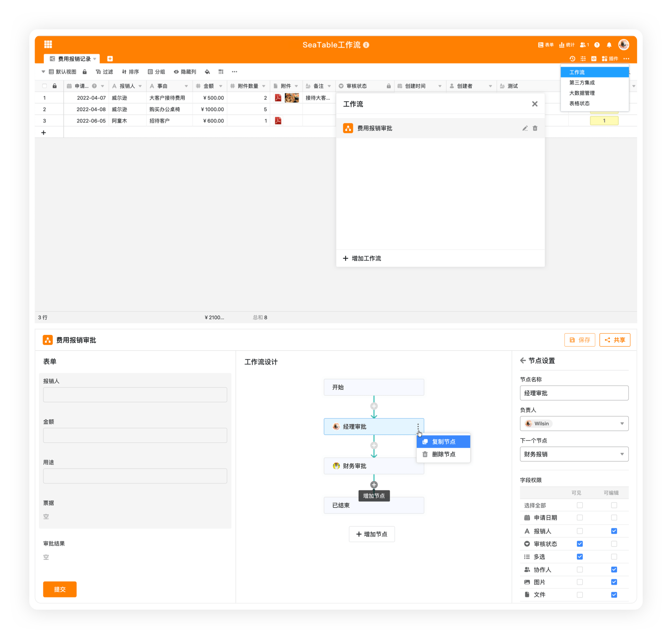Open 费用报销记录 tab dropdown arrow

tap(95, 59)
